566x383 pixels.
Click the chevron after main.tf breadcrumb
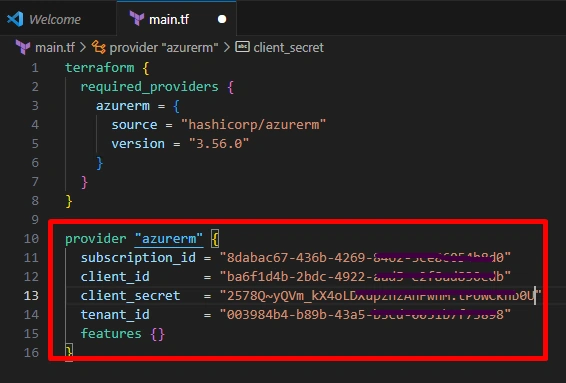coord(83,47)
